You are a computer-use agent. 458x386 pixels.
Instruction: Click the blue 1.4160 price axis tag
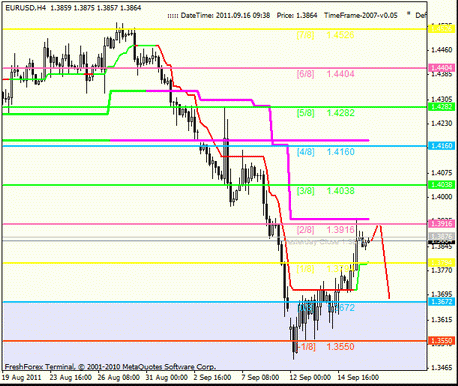[441, 146]
